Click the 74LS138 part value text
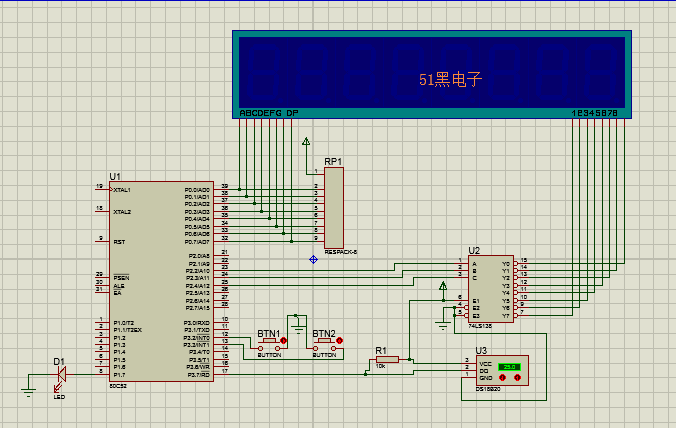Image resolution: width=676 pixels, height=428 pixels. 480,326
